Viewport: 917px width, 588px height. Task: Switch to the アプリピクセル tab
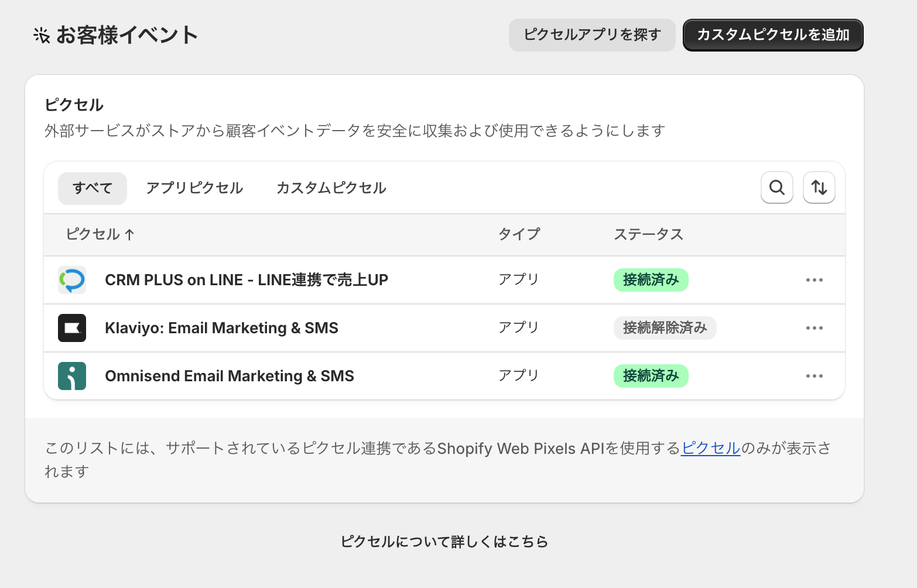coord(194,188)
